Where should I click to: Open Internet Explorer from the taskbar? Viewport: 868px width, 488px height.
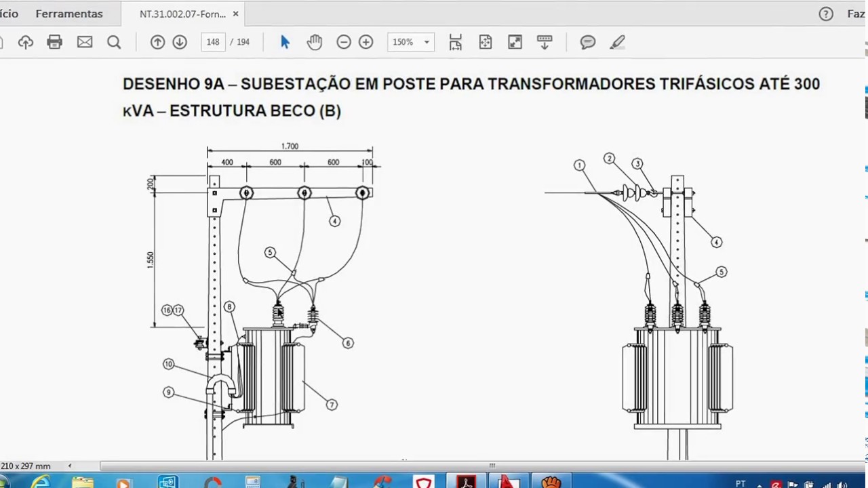pyautogui.click(x=40, y=483)
